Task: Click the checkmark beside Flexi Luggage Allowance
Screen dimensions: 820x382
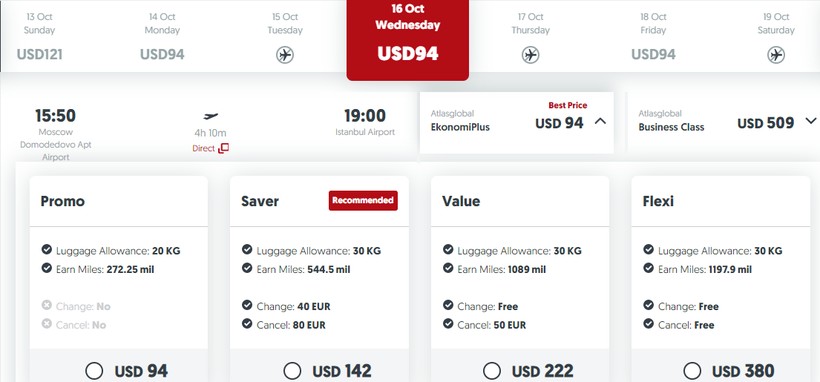Action: coord(648,249)
